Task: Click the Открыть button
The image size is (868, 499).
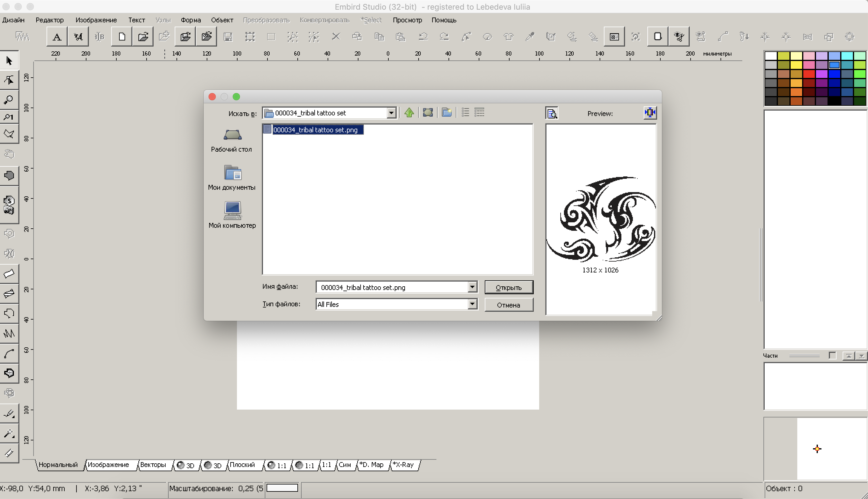Action: click(x=508, y=288)
